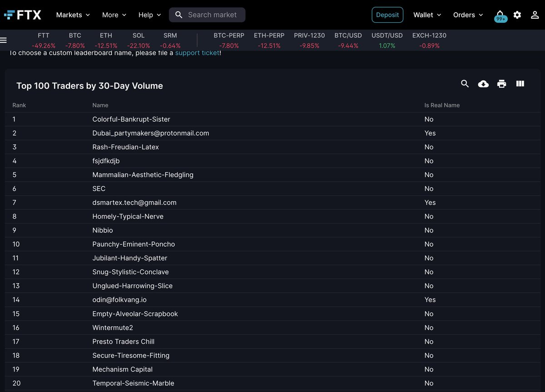
Task: Select the Empty-Alveolar-Scrapbook row
Action: (272, 314)
